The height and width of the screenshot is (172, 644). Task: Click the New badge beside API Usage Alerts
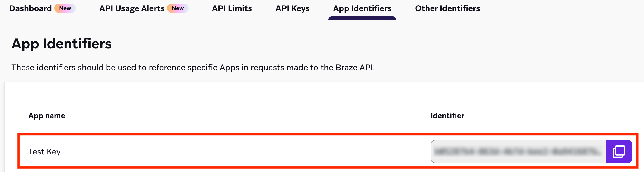coord(178,8)
